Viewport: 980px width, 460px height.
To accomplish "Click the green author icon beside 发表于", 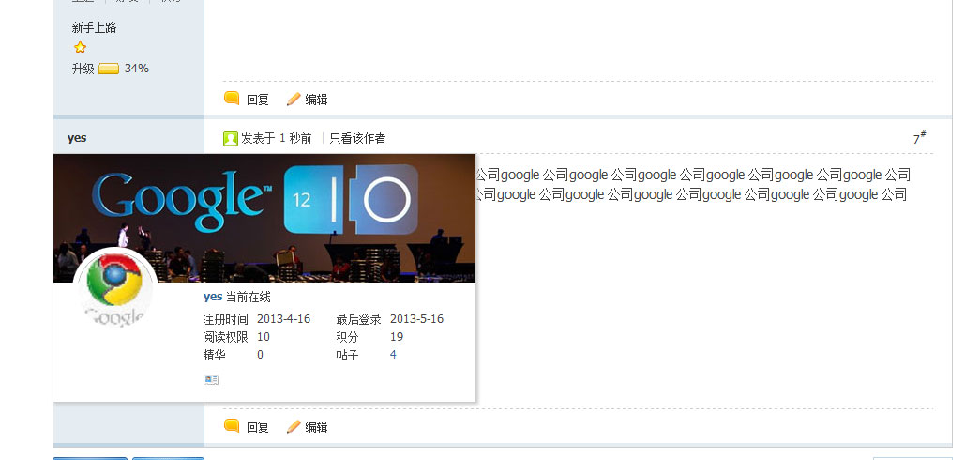I will pyautogui.click(x=231, y=138).
